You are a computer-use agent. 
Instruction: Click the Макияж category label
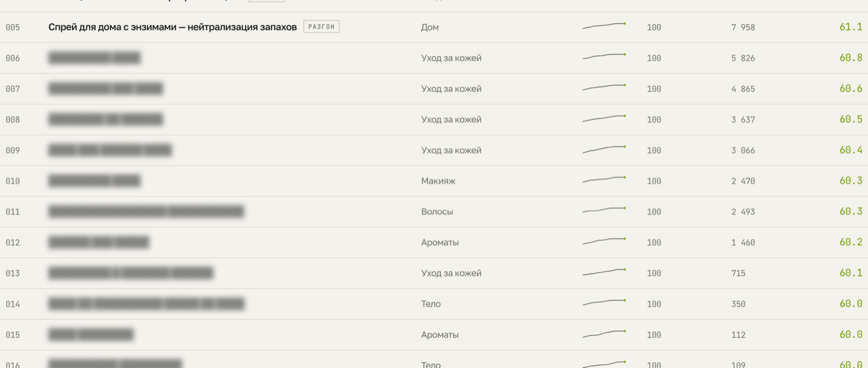coord(438,181)
